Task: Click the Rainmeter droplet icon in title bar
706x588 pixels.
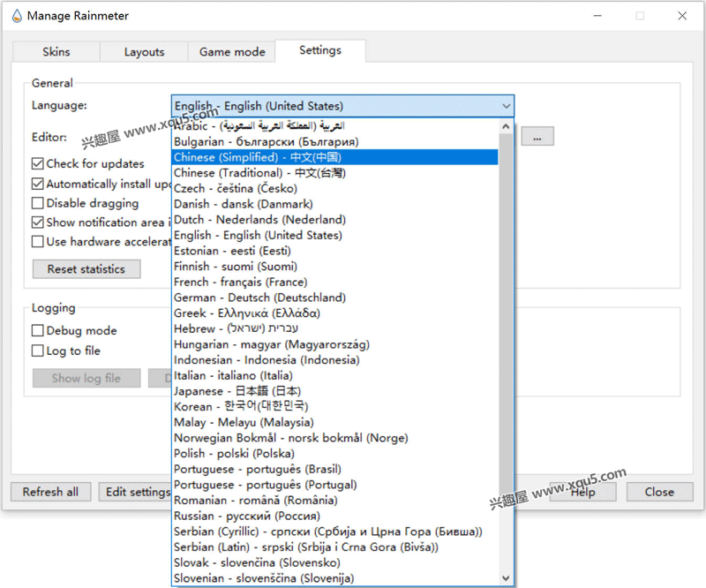Action: click(x=17, y=16)
